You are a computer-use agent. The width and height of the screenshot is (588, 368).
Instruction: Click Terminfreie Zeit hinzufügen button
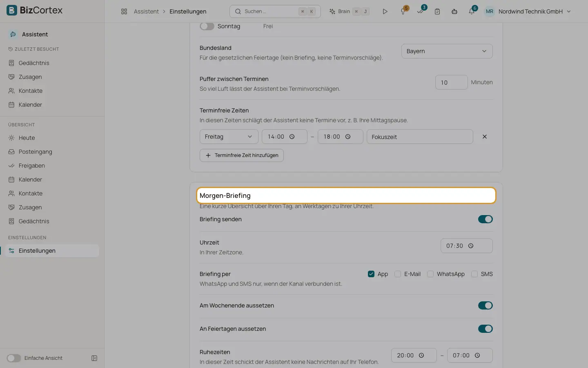[242, 155]
